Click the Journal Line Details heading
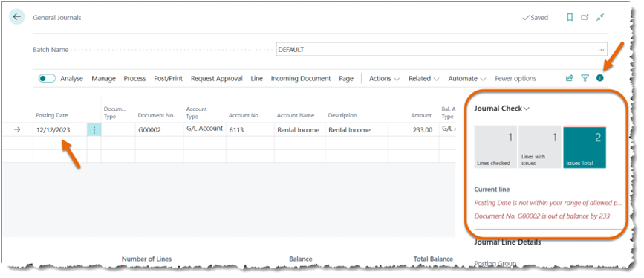644x278 pixels. (x=507, y=242)
